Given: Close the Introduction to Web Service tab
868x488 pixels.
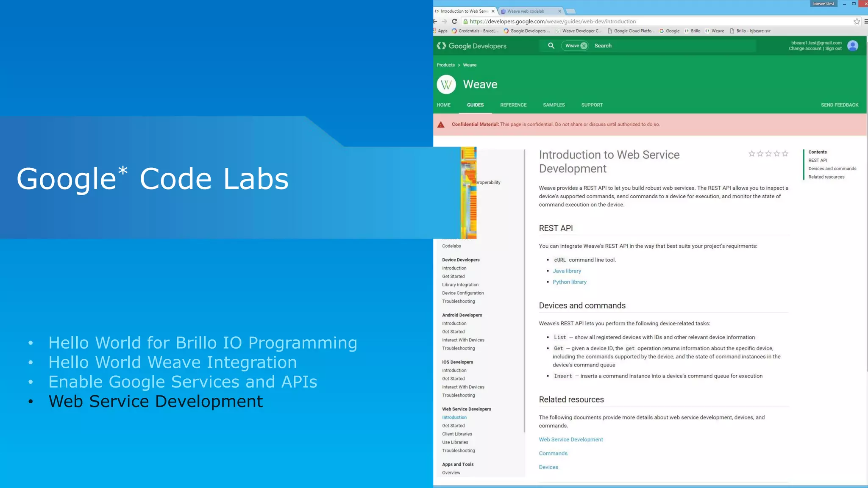Looking at the screenshot, I should [x=493, y=11].
